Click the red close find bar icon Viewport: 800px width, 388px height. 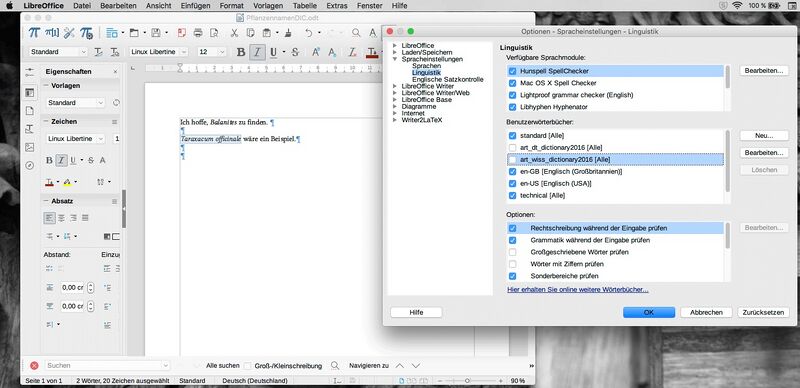pyautogui.click(x=34, y=366)
